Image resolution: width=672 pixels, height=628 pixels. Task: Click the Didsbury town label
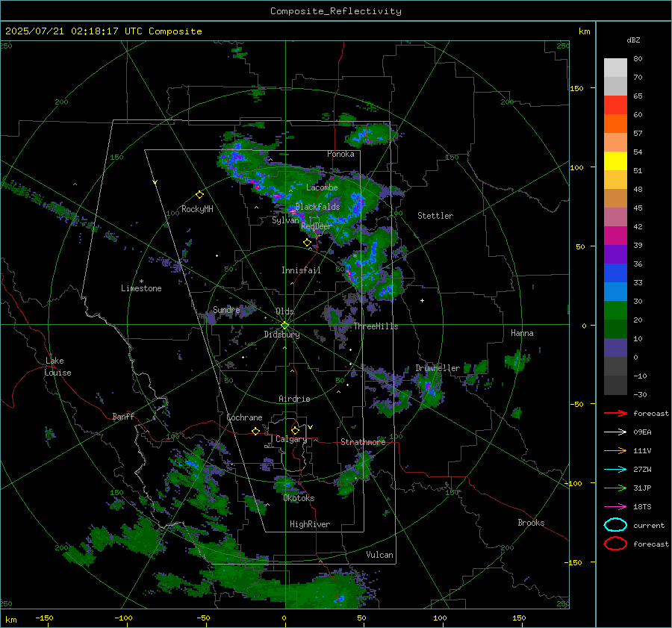point(282,335)
